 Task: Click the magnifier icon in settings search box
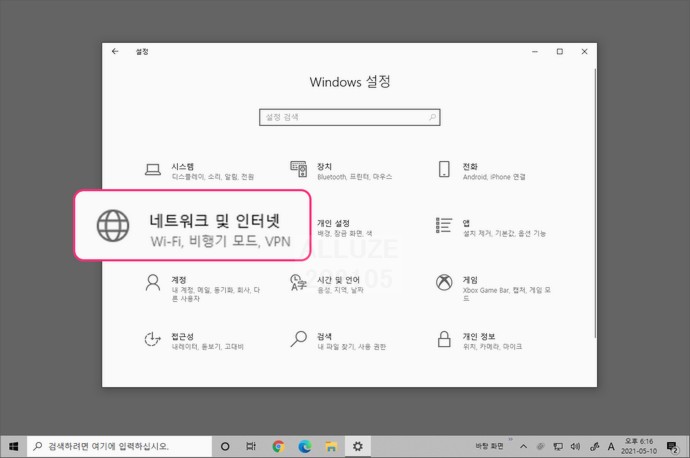pos(433,117)
